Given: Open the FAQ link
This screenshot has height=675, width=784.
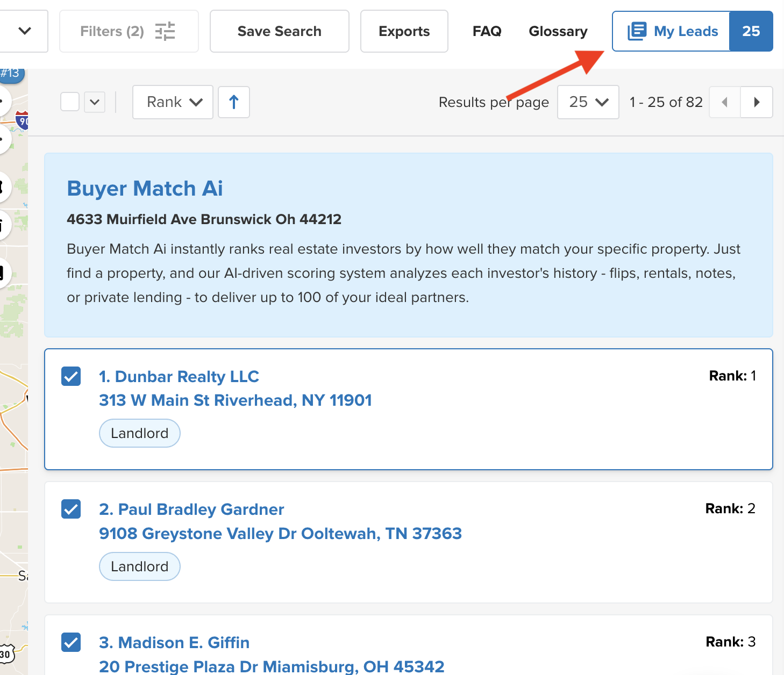Looking at the screenshot, I should point(487,31).
